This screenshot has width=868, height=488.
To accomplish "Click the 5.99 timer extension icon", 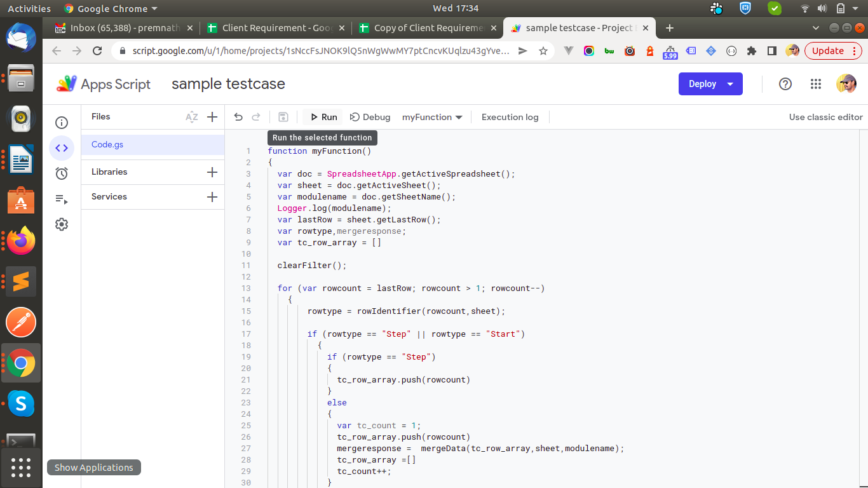I will 670,51.
